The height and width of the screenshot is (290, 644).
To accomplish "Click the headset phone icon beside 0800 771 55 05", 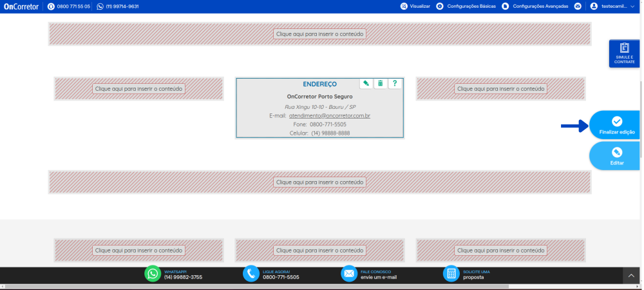I will click(x=51, y=6).
